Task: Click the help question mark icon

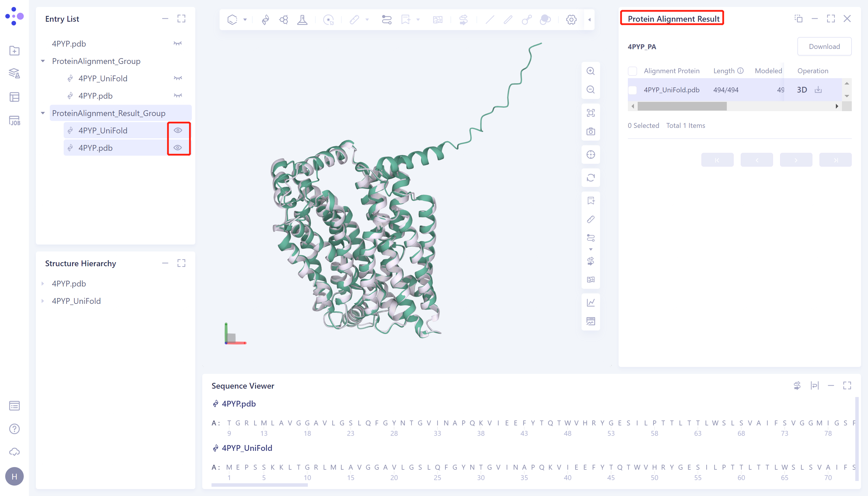Action: 14,429
